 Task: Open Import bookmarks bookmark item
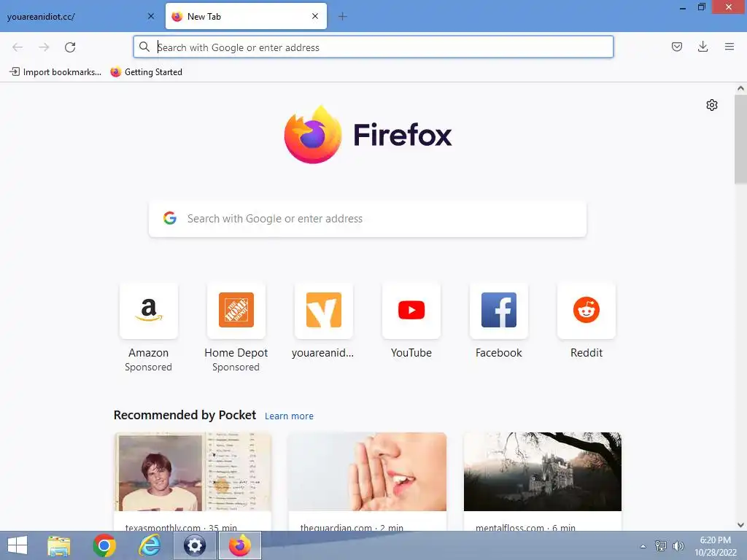tap(55, 72)
